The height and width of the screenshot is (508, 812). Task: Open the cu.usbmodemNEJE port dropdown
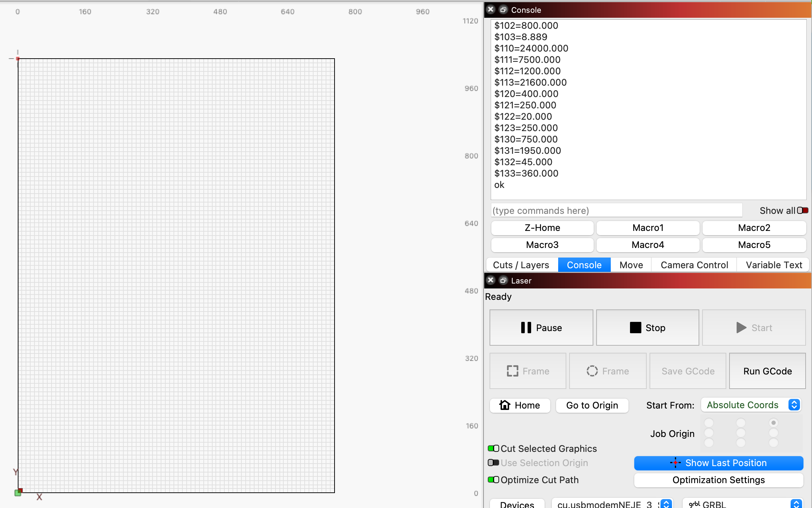[x=611, y=504]
